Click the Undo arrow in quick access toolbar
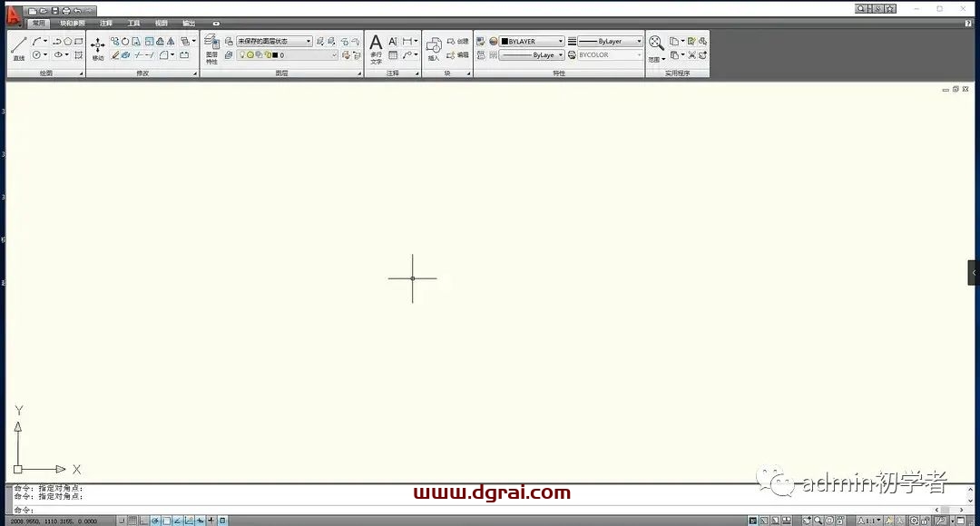Image resolution: width=980 pixels, height=526 pixels. pos(77,11)
